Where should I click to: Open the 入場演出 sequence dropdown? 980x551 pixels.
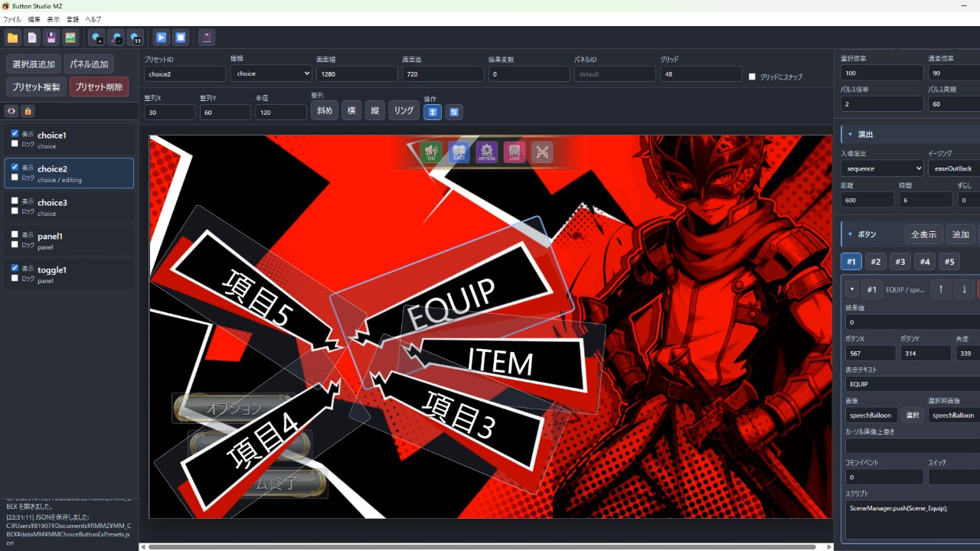[882, 168]
